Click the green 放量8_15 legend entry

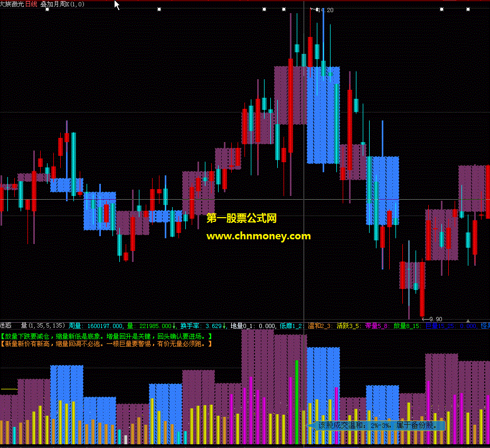pos(407,326)
